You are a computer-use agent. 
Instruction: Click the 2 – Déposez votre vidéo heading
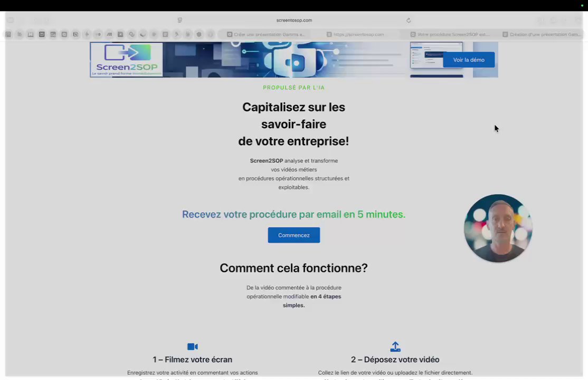(x=395, y=359)
